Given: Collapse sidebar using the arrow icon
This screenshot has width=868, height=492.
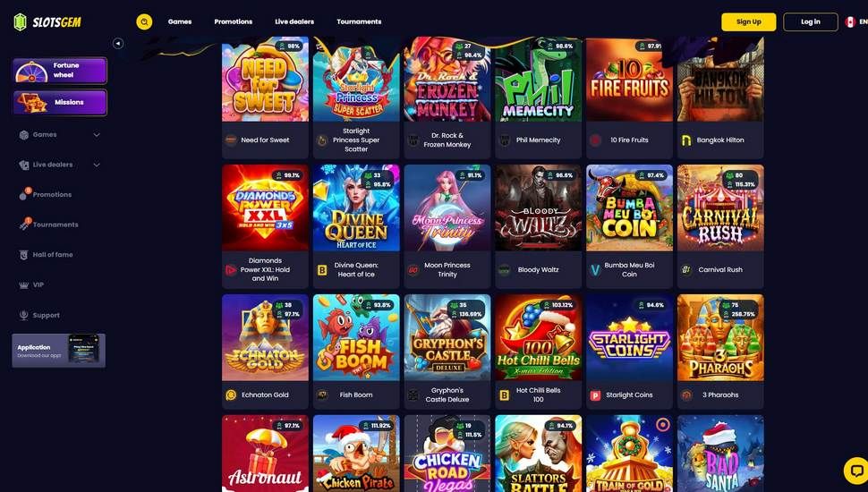Looking at the screenshot, I should point(118,43).
